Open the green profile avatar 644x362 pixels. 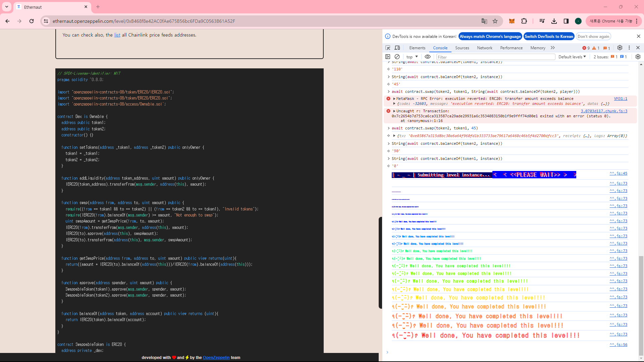(x=578, y=21)
